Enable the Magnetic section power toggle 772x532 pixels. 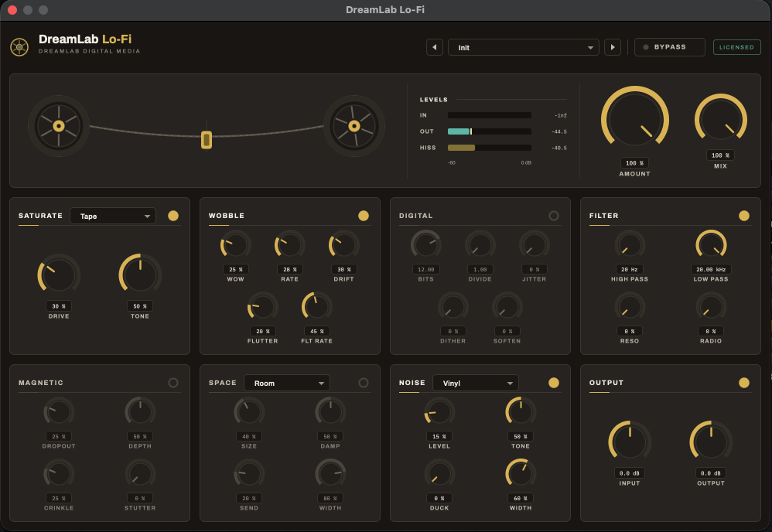[x=173, y=383]
